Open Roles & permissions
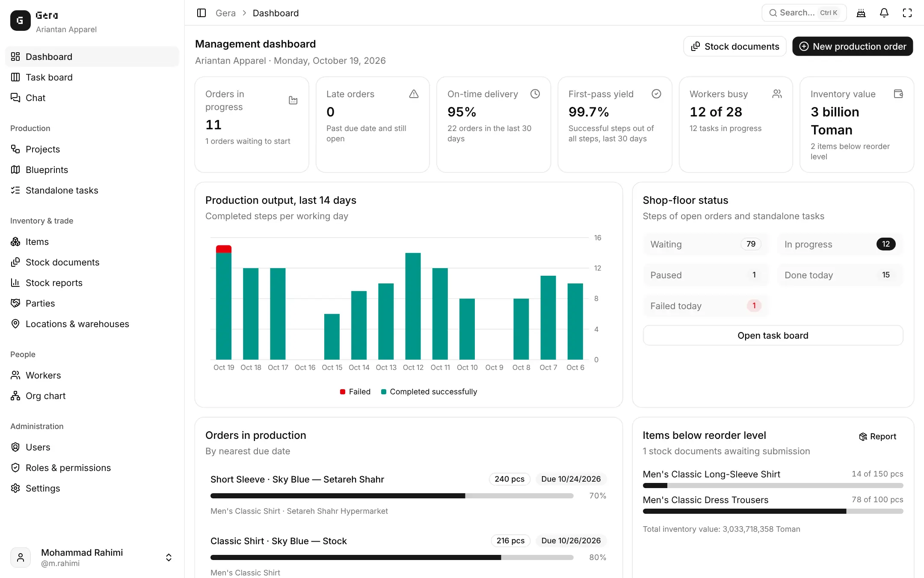Screen dimensions: 924x578 click(x=92, y=468)
